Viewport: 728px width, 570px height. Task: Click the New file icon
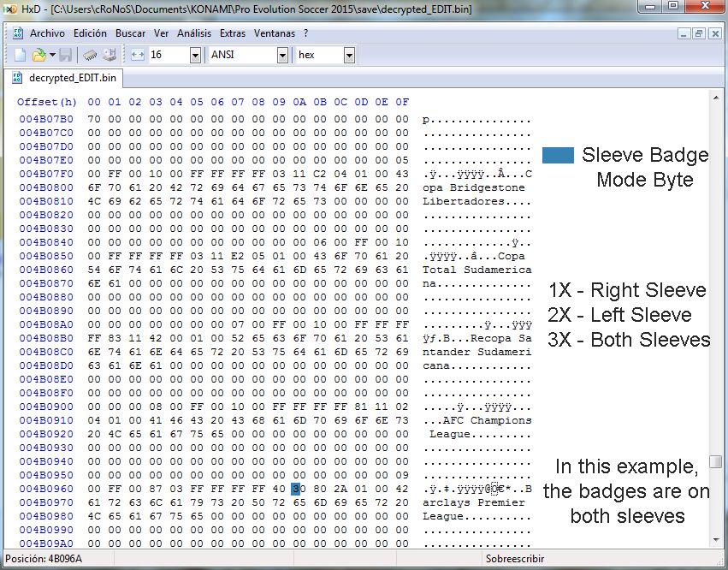point(20,55)
